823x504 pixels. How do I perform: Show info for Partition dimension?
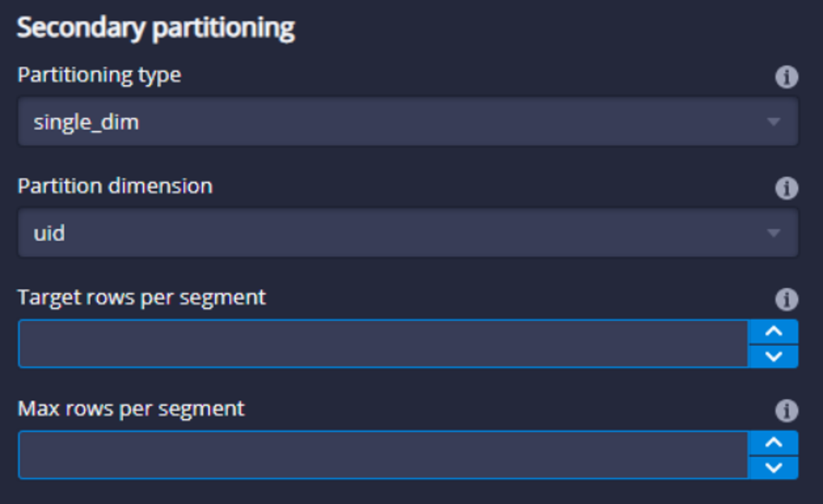(786, 188)
